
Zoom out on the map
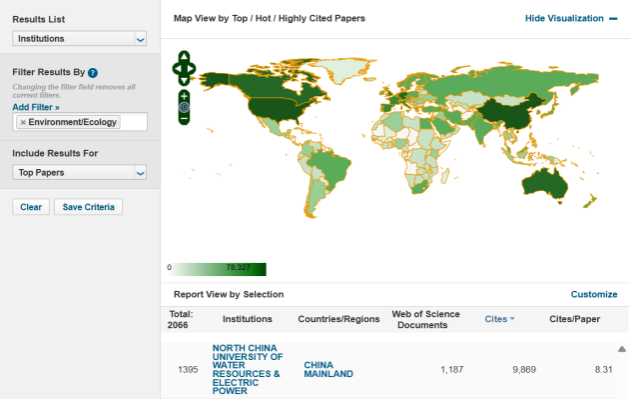(183, 119)
